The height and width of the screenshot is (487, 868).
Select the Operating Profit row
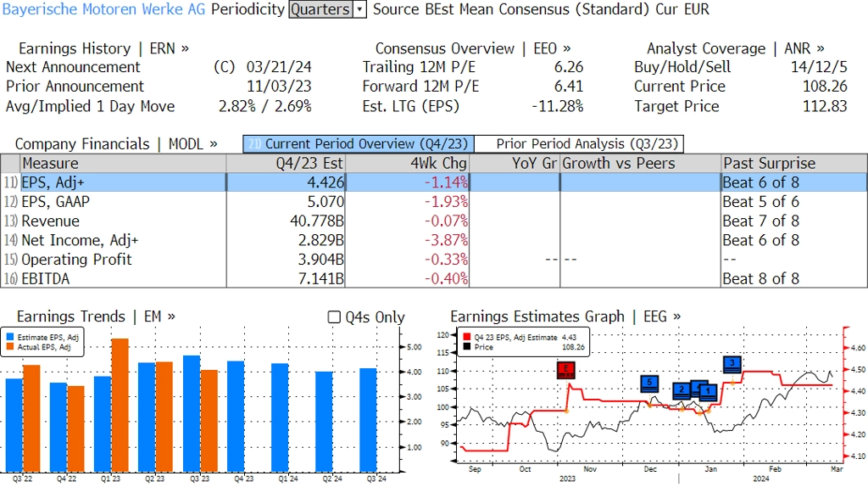[x=434, y=260]
